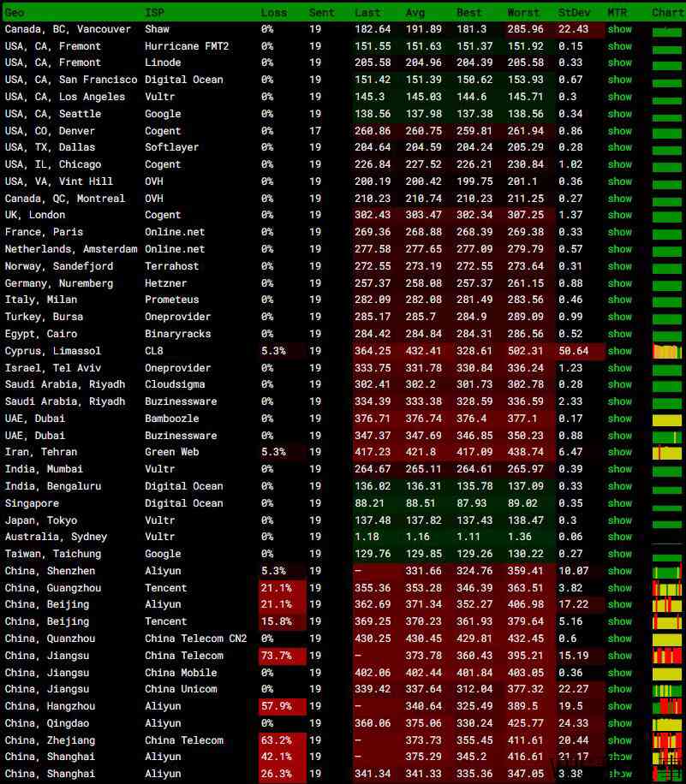Click the Avg column header
The image size is (686, 784).
415,13
